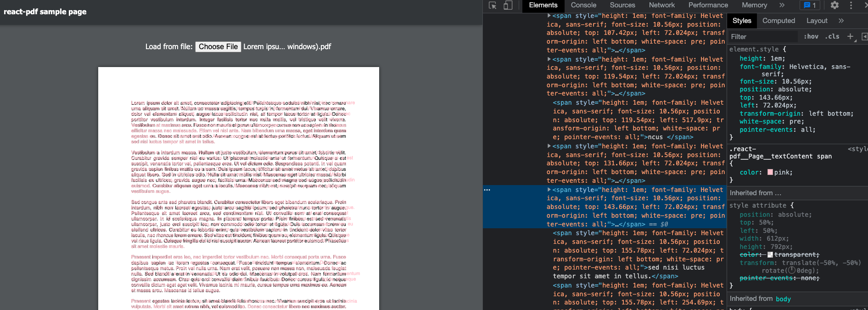The height and width of the screenshot is (310, 868).
Task: Show more DevTools main tabs chevron
Action: 782,6
